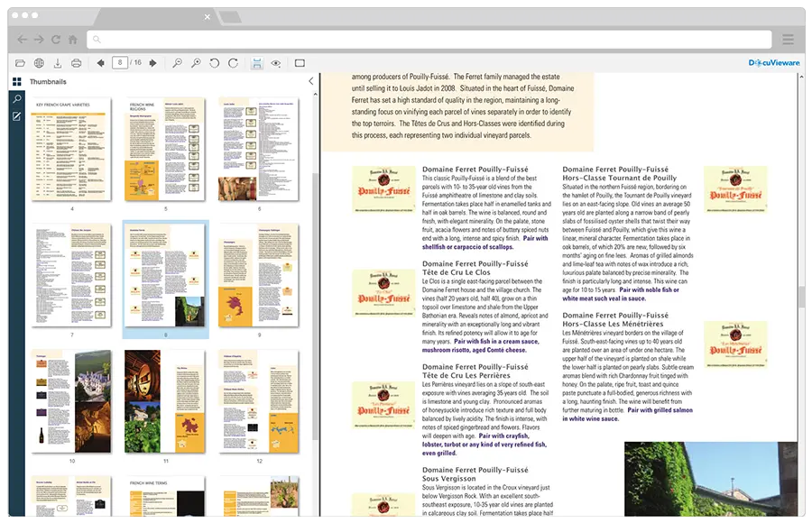This screenshot has height=523, width=812.
Task: Click the DocuVieware logo
Action: [x=774, y=62]
